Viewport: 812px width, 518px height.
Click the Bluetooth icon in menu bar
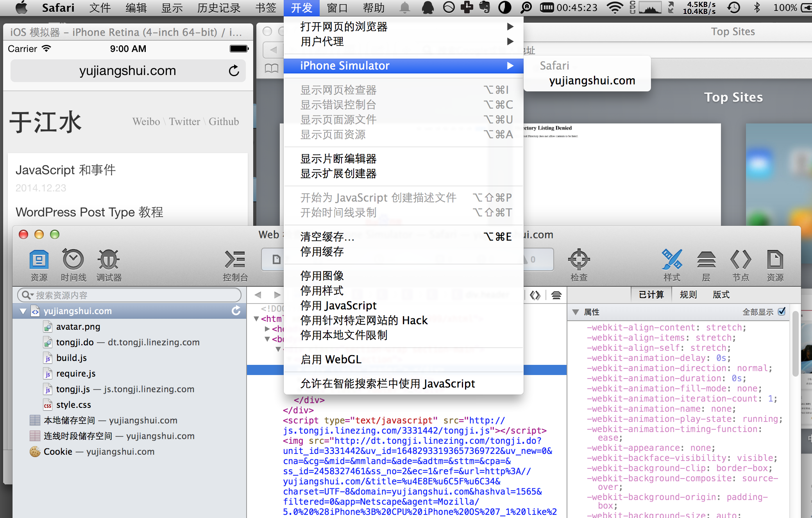pyautogui.click(x=757, y=7)
